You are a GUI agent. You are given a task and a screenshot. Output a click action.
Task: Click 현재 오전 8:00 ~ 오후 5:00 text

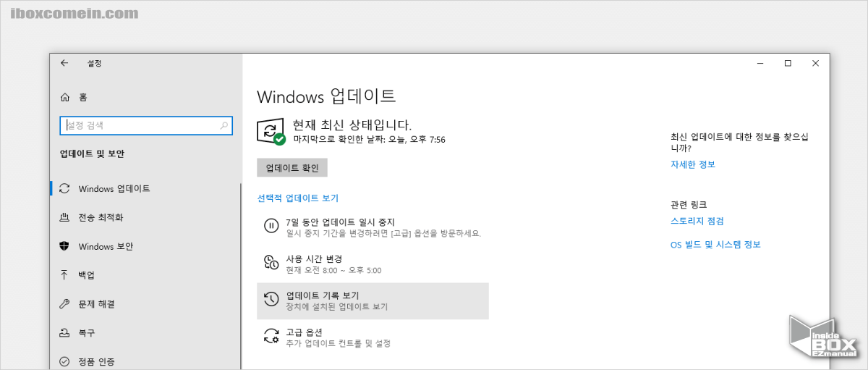coord(333,270)
